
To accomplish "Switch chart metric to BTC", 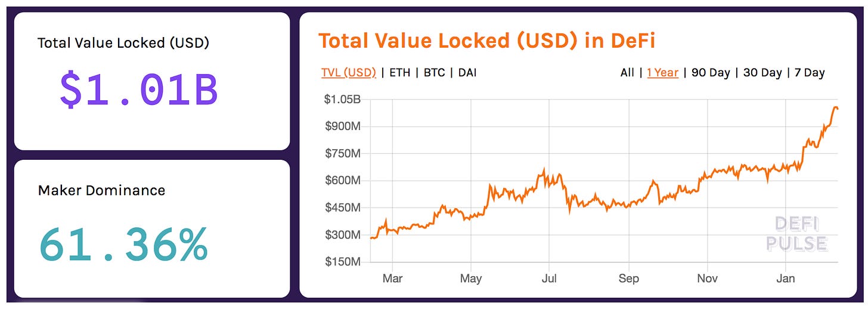I will 434,73.
